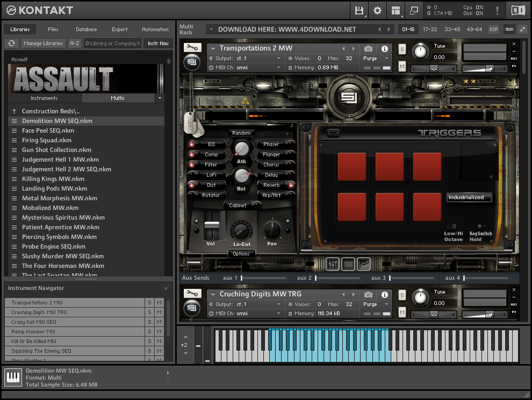Mute Ramp Knocker MW in navigator
532x400 pixels.
[x=159, y=331]
